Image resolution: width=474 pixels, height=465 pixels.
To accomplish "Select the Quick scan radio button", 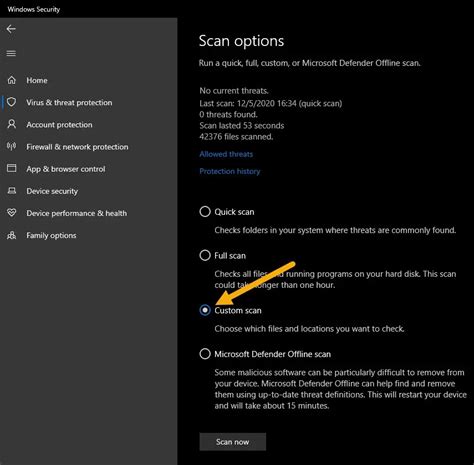I will point(205,211).
